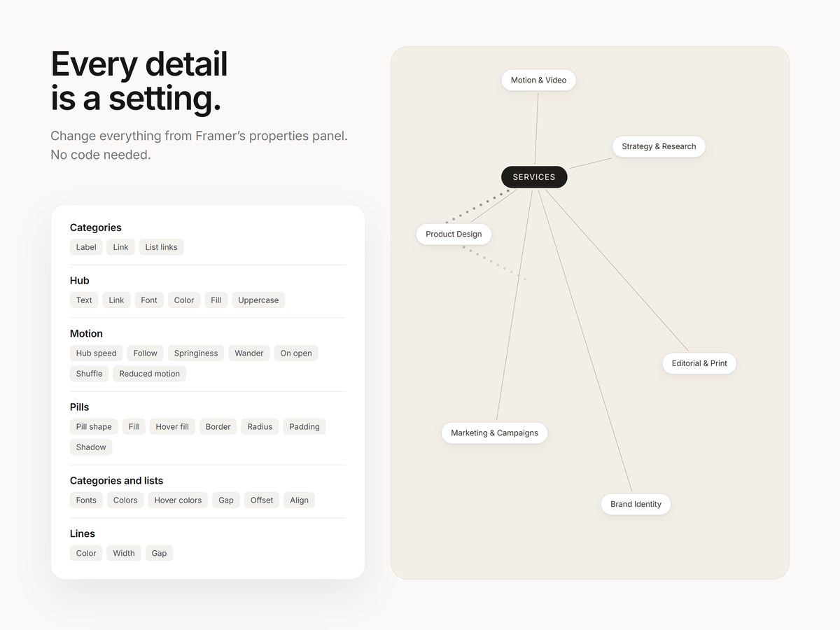Click the Framer's properties panel subtitle
Image resolution: width=840 pixels, height=630 pixels.
[x=199, y=145]
